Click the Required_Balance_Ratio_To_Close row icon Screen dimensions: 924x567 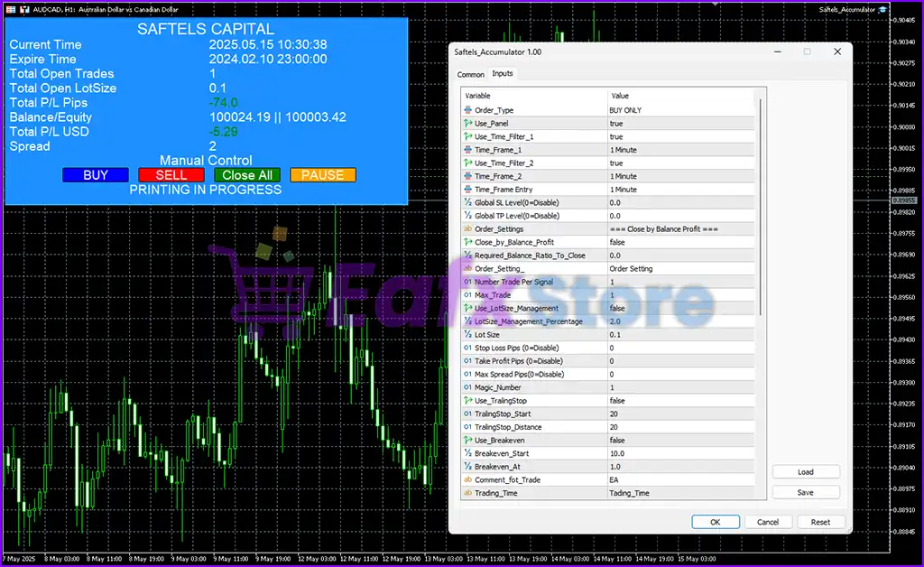point(468,256)
